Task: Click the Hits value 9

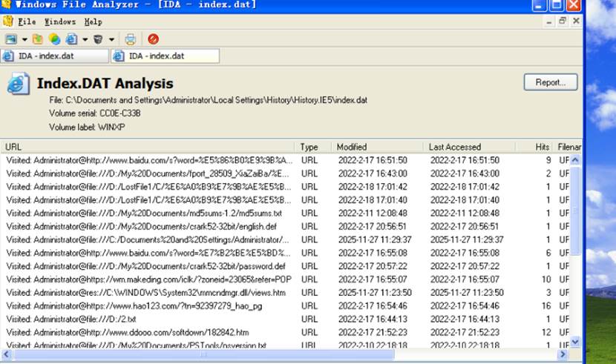Action: pyautogui.click(x=548, y=160)
